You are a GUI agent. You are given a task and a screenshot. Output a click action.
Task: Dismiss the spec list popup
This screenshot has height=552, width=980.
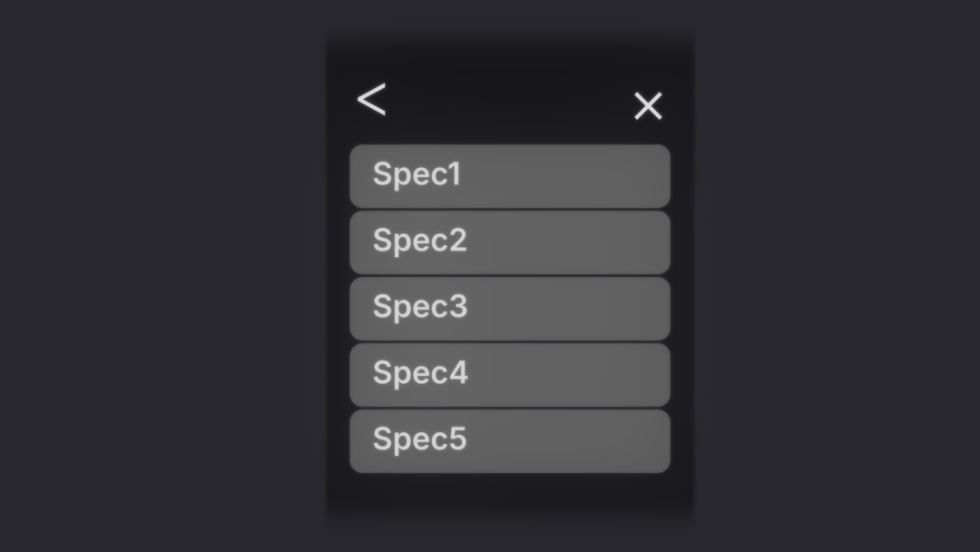tap(648, 105)
